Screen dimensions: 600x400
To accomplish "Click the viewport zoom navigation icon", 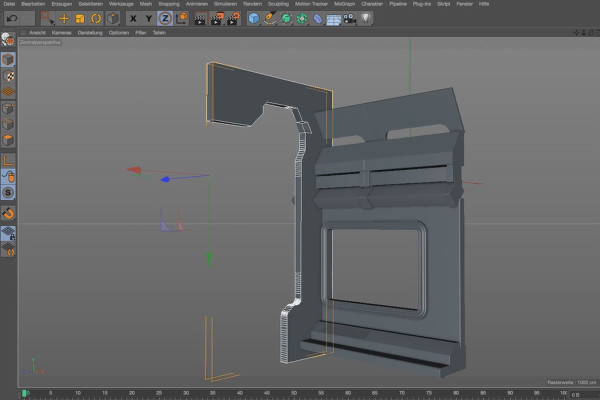I will click(584, 33).
